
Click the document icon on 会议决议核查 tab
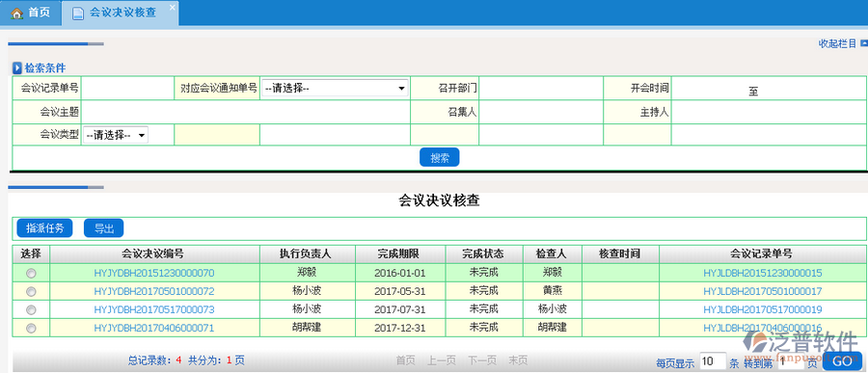(x=79, y=13)
